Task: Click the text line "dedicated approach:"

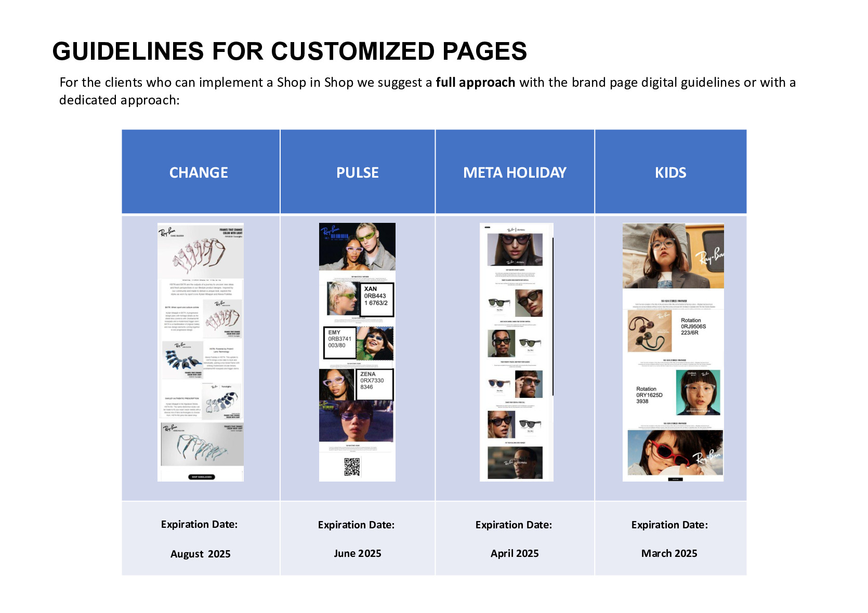Action: coord(120,100)
